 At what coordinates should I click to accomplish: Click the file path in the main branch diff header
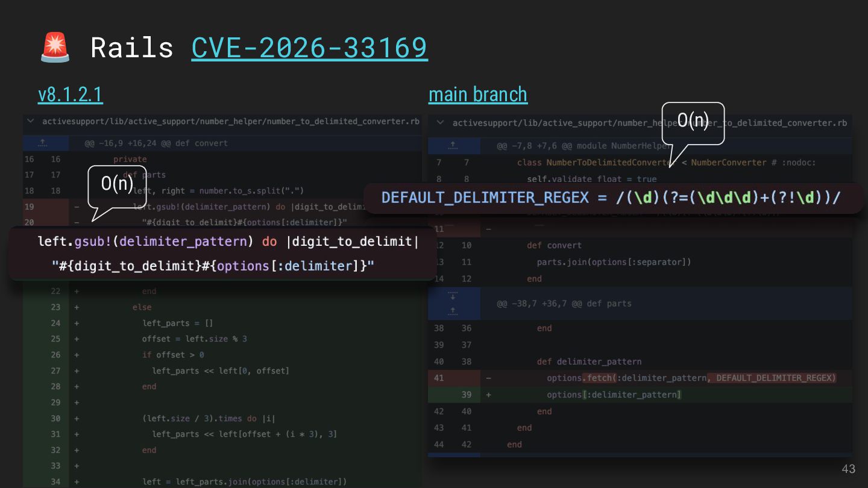tap(650, 123)
